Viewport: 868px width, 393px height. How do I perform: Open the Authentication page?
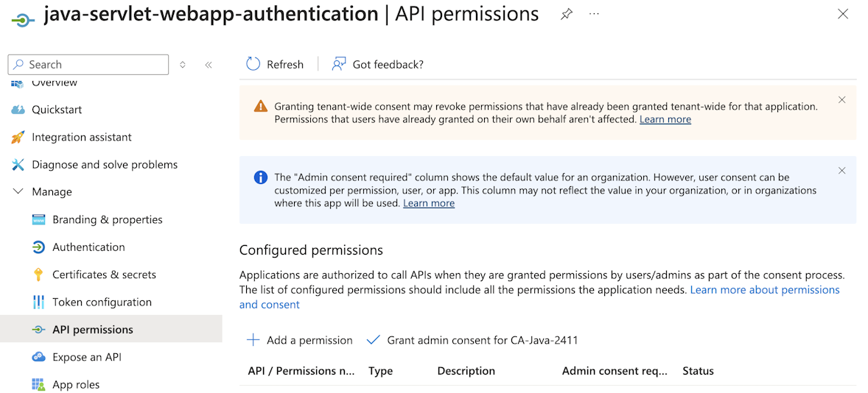click(x=88, y=247)
